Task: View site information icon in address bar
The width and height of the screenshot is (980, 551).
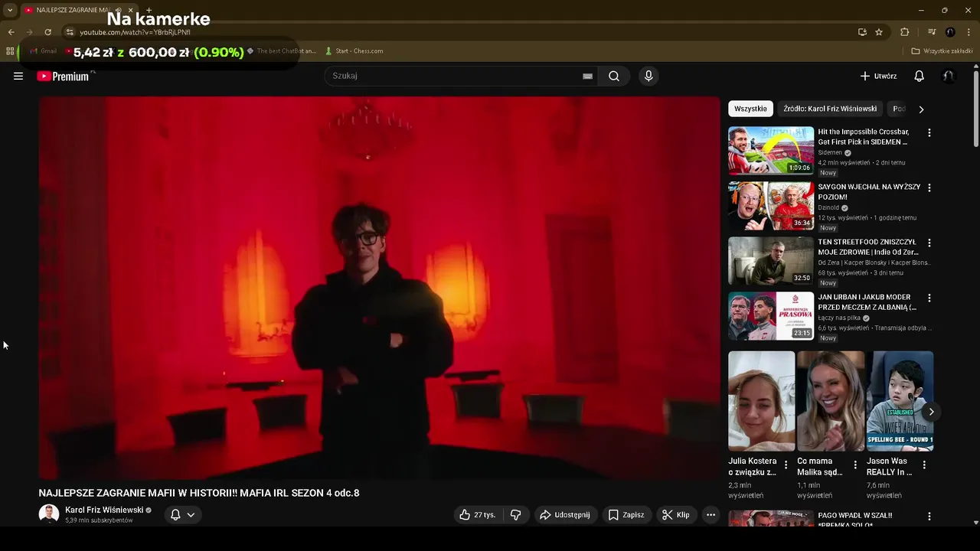Action: point(70,32)
